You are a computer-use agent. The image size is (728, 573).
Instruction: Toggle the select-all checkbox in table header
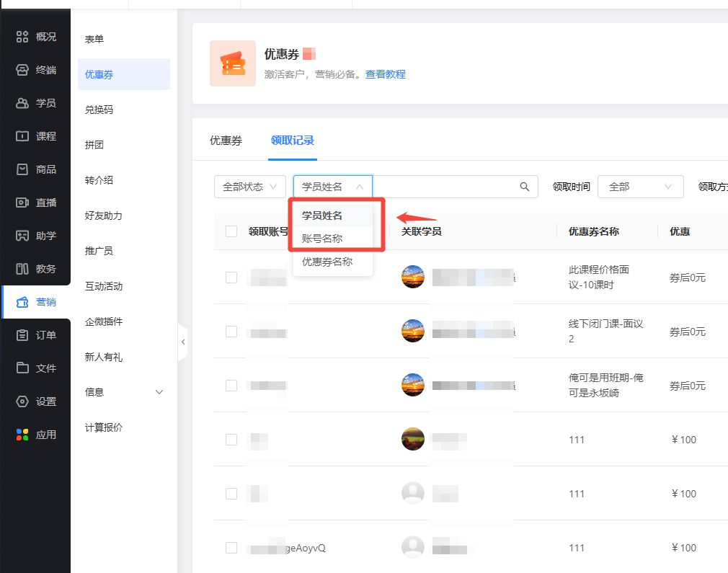231,231
